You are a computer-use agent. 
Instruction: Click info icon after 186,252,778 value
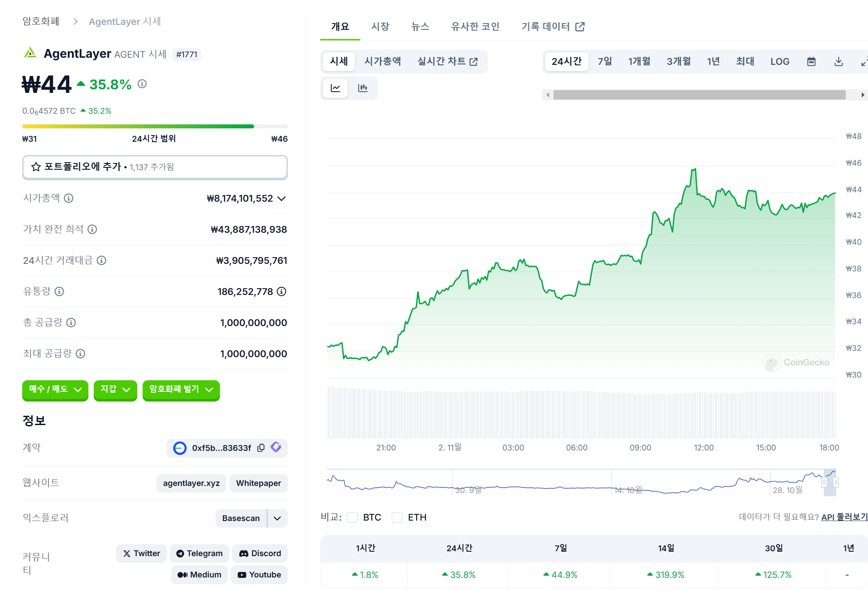(282, 291)
